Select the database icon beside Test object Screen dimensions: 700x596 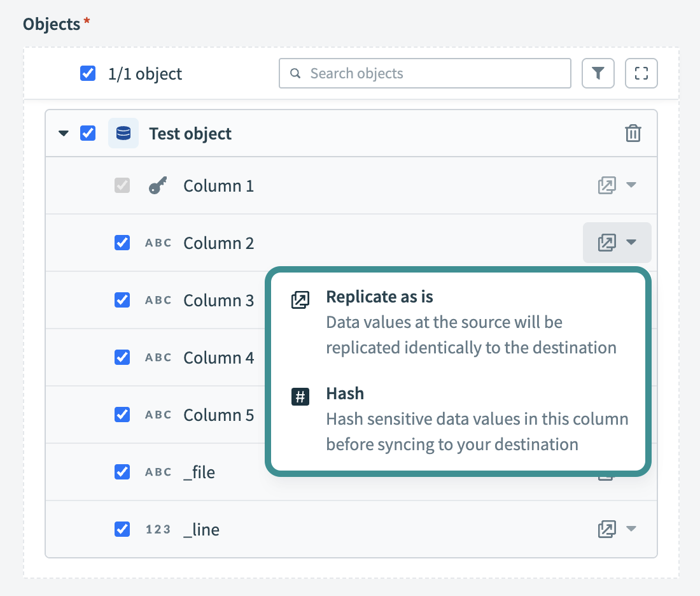click(123, 133)
